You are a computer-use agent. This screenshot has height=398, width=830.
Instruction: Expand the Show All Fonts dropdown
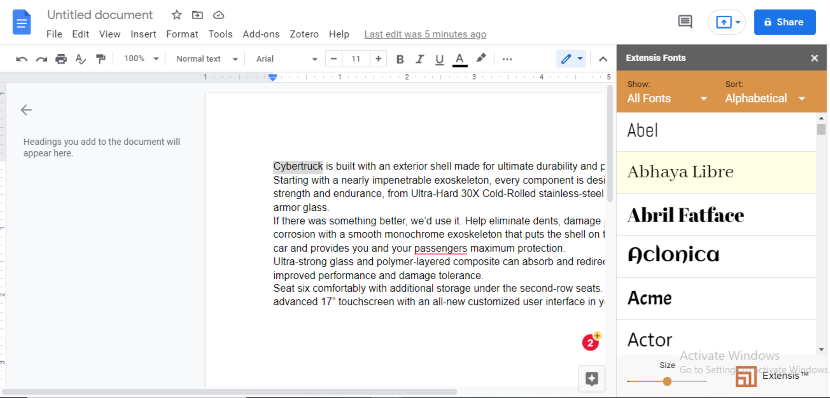click(667, 98)
